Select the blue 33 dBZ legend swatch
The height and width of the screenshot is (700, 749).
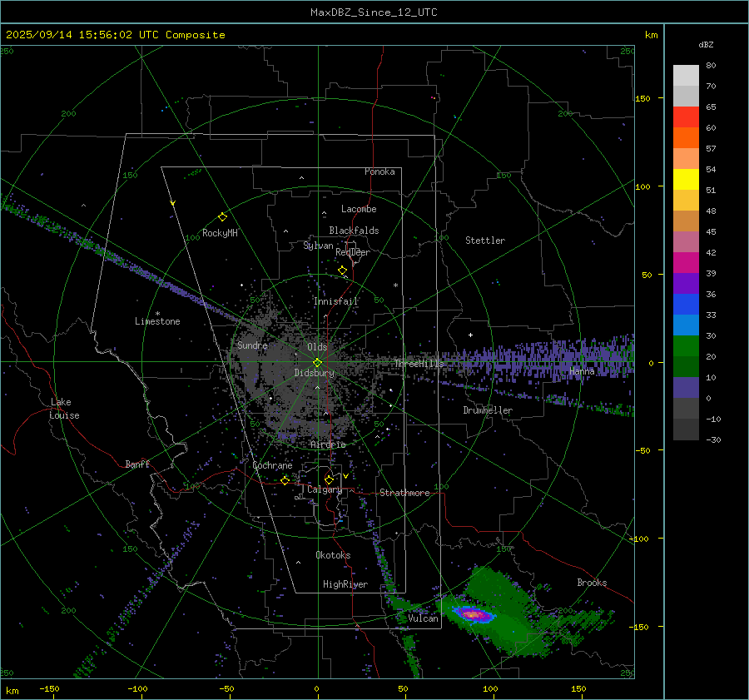tap(686, 305)
